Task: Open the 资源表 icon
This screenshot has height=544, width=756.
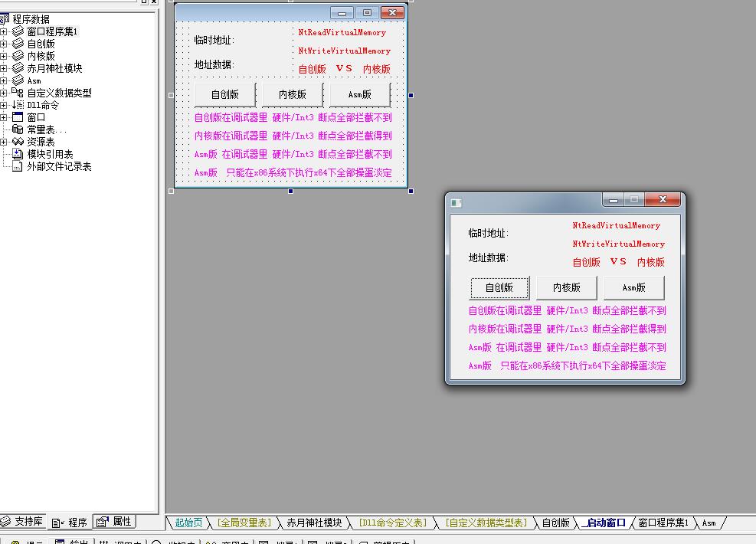Action: point(18,142)
